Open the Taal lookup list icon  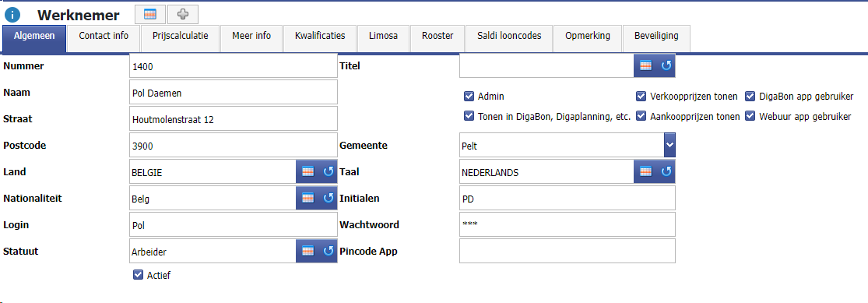point(645,172)
